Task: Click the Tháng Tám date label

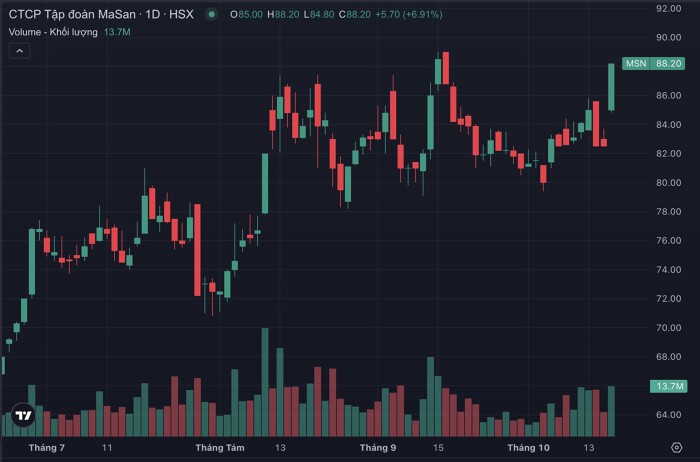Action: 220,447
